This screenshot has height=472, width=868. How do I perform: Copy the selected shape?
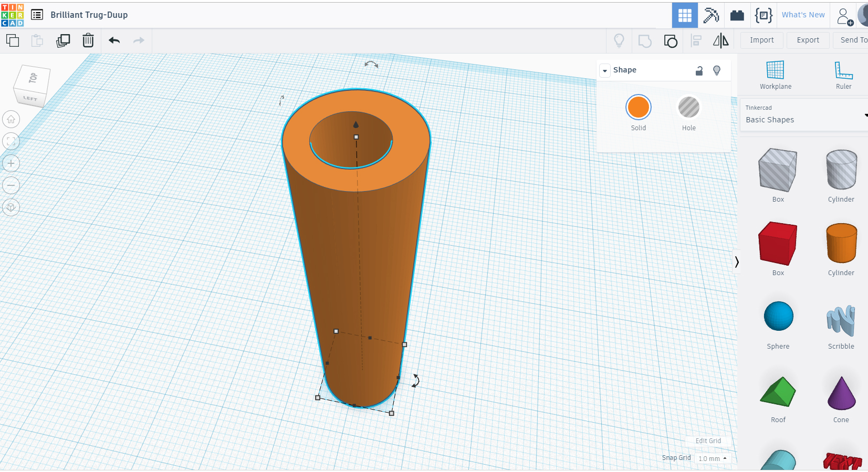point(13,40)
